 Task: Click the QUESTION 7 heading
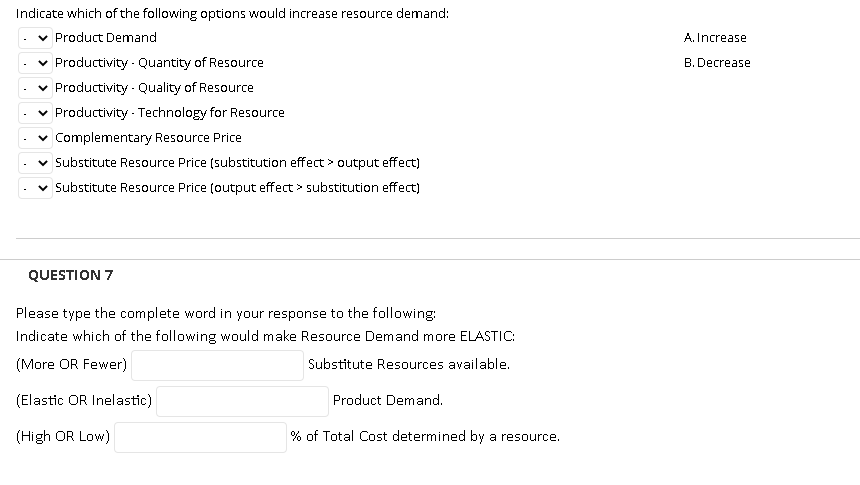[x=71, y=275]
